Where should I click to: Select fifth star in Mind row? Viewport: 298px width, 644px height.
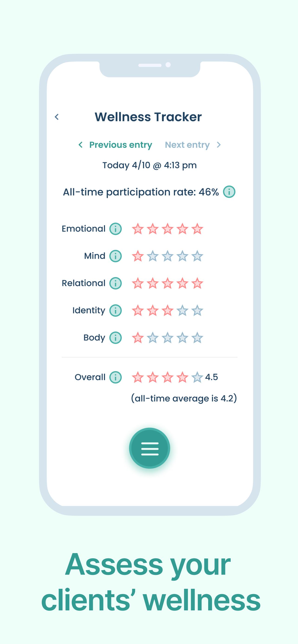point(197,256)
